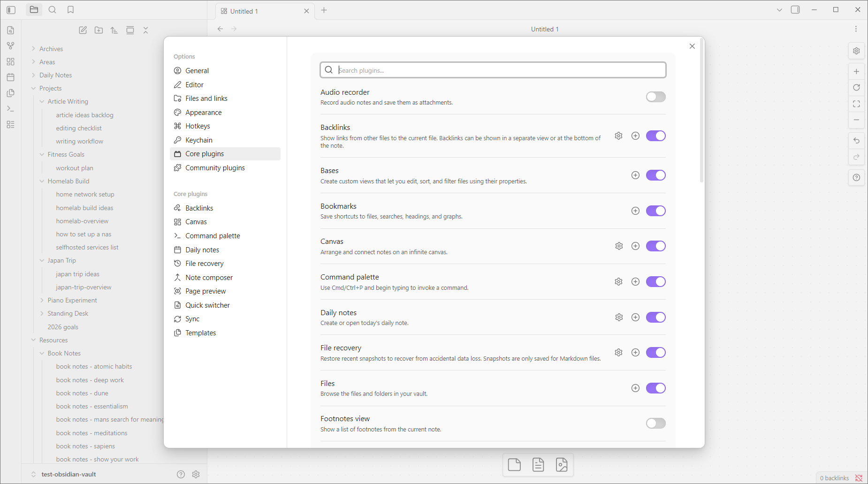Open the Hotkeys settings section

point(225,126)
